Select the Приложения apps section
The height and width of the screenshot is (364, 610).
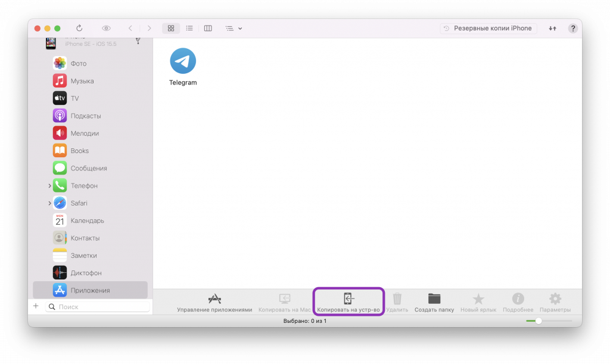point(91,290)
